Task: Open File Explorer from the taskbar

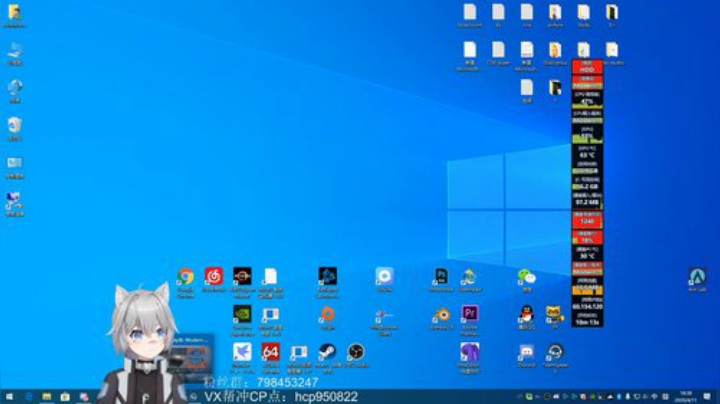Action: click(46, 397)
